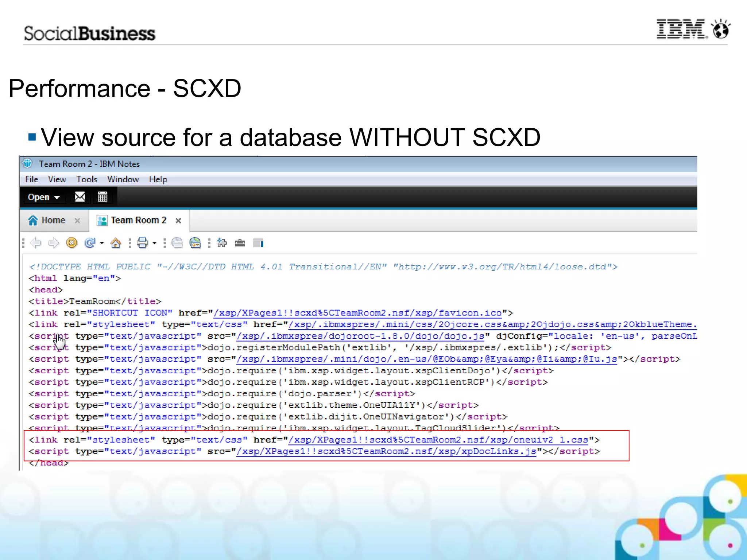Click the OneUINavigator require line
747x560 pixels.
tap(268, 417)
